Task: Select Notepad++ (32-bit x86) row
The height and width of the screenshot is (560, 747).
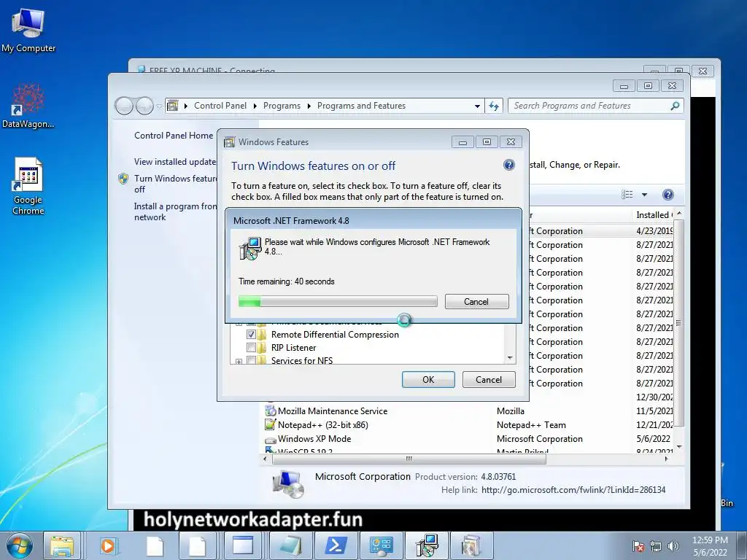Action: click(469, 425)
